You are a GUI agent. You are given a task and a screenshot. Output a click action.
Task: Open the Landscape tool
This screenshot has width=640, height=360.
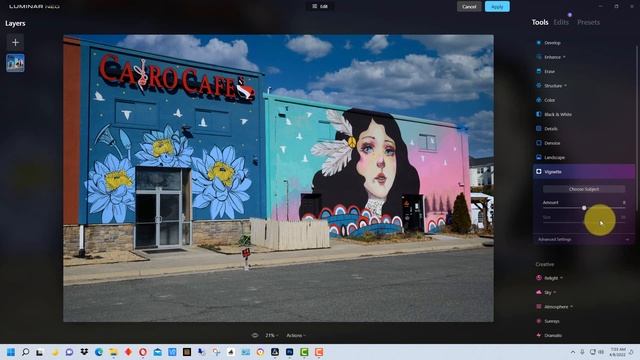(x=554, y=158)
